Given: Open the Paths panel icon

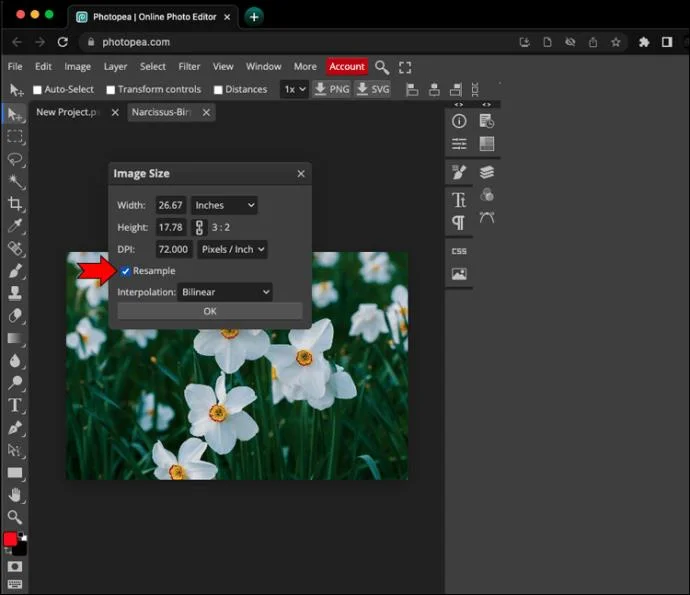Looking at the screenshot, I should coord(487,217).
